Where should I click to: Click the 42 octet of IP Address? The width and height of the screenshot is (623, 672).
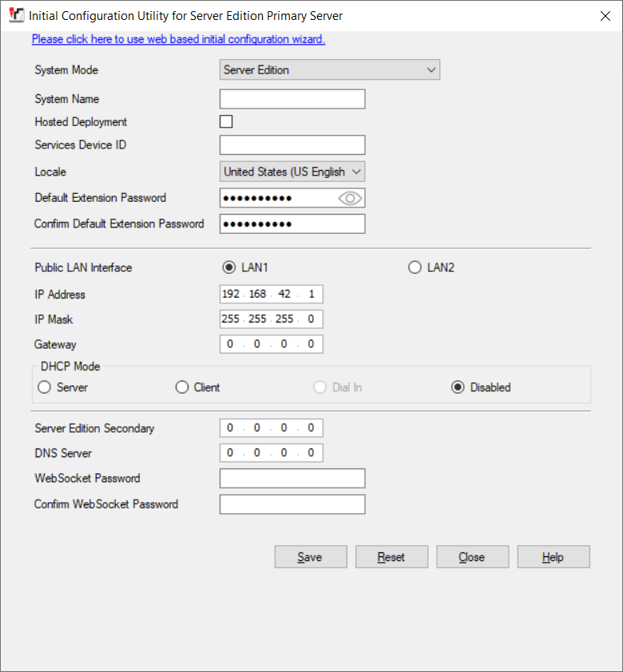pos(284,294)
